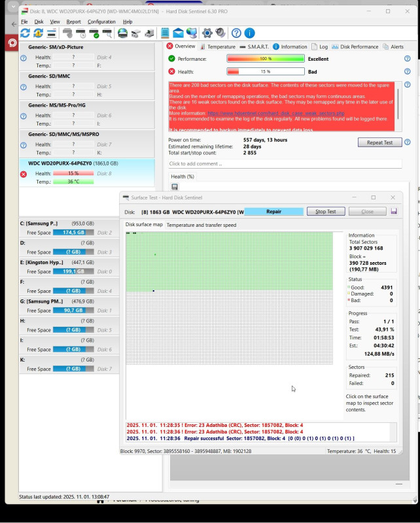Open configuration with the gear toolbar icon

(207, 33)
